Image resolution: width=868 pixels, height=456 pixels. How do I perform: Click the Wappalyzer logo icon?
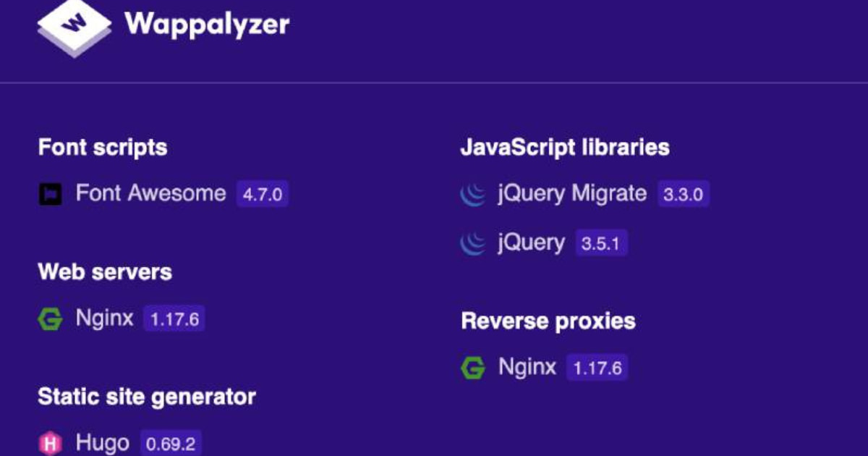[x=75, y=26]
